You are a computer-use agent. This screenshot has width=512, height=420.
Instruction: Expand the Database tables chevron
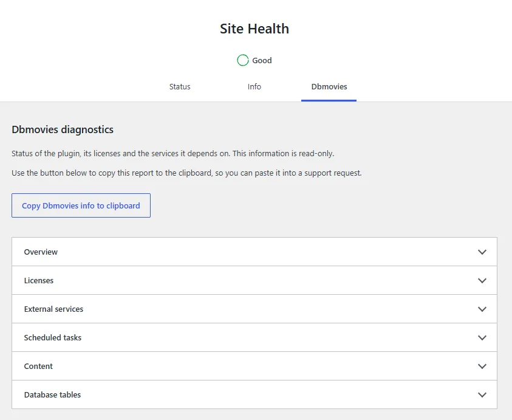tap(482, 395)
